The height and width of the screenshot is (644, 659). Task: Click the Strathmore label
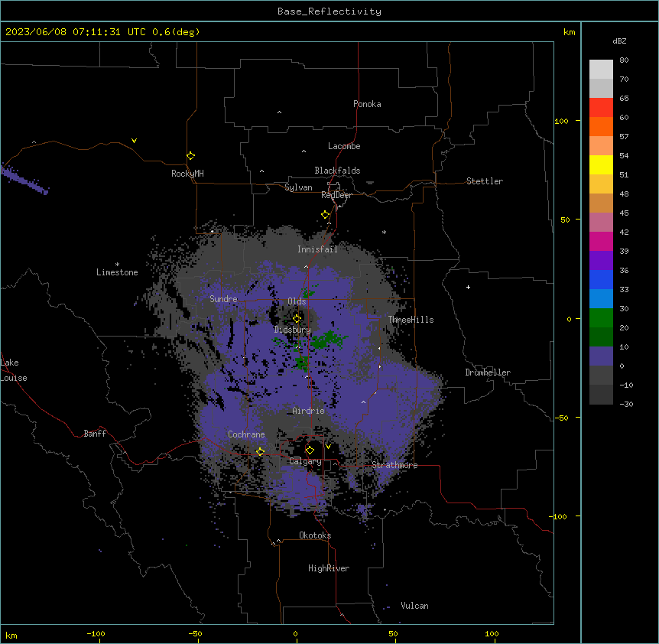click(394, 465)
